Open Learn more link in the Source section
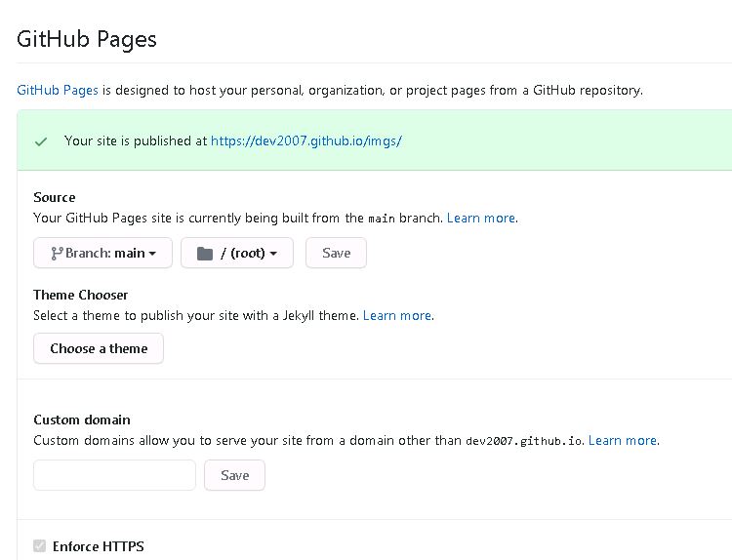Image resolution: width=732 pixels, height=560 pixels. 481,218
